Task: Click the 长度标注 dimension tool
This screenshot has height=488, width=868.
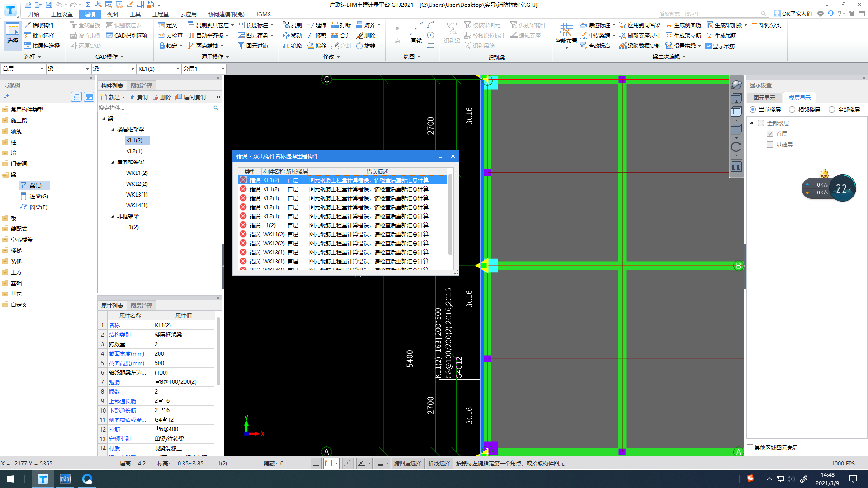Action: pos(256,25)
